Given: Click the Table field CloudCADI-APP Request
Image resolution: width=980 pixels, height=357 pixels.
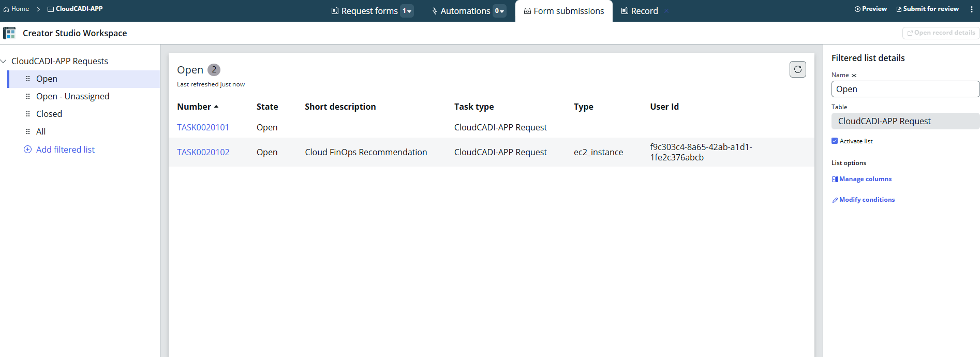Looking at the screenshot, I should pos(905,121).
